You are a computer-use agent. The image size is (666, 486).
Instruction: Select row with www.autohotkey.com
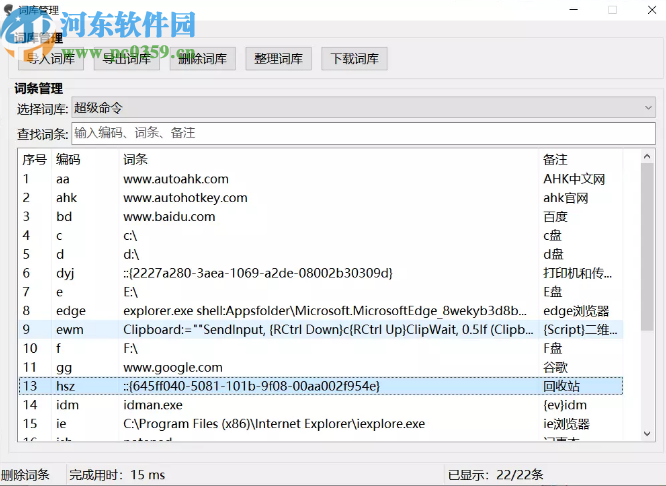[321, 198]
